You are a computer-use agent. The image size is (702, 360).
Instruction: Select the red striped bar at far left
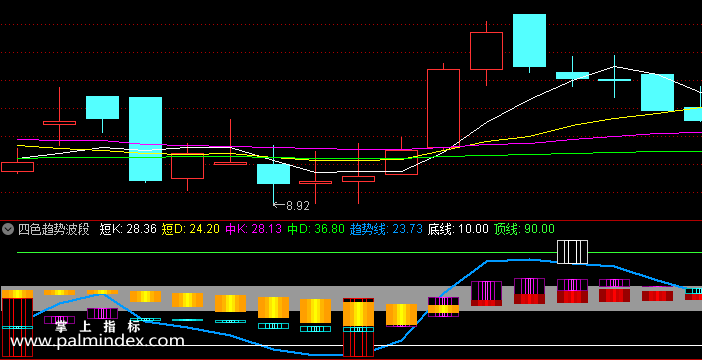17,327
